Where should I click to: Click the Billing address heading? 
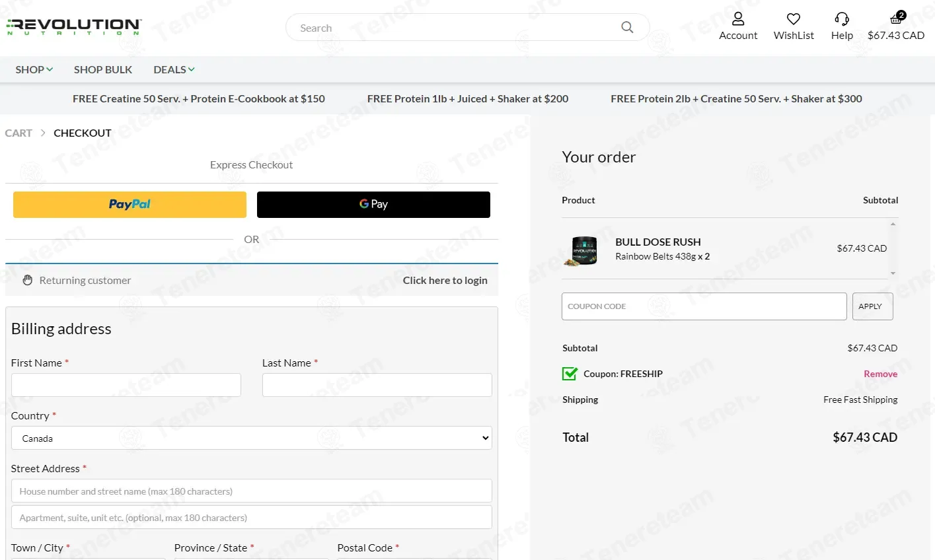[x=61, y=329]
